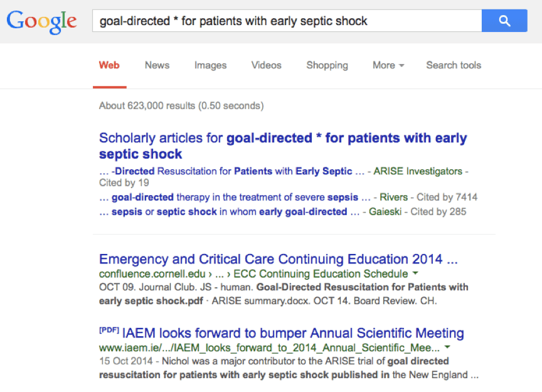This screenshot has width=542, height=392.
Task: Open the Directed Resuscitation ARISE Investigators article
Action: [231, 171]
